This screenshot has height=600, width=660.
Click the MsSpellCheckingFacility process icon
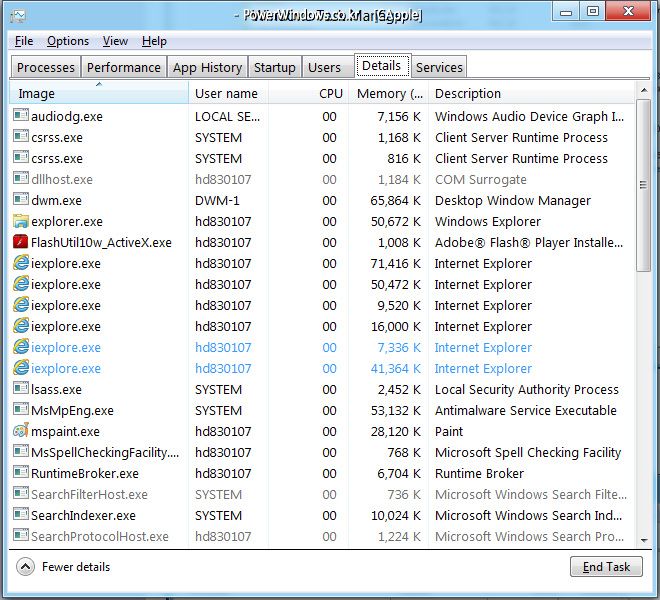click(21, 451)
